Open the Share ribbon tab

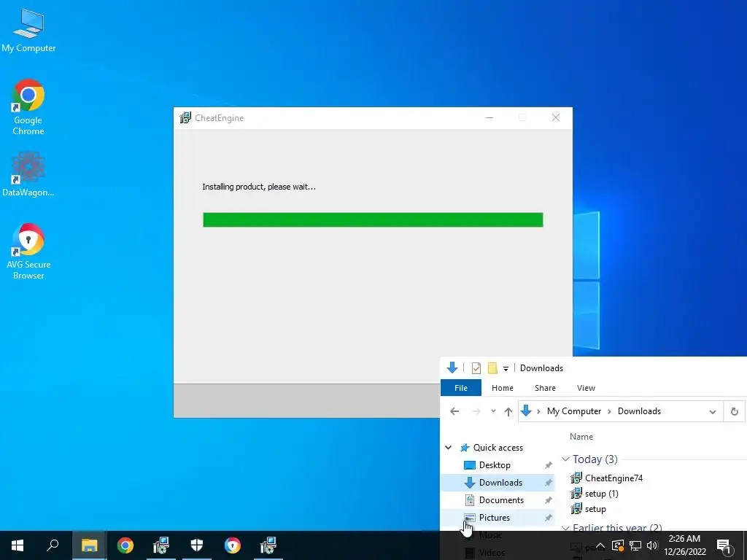[545, 388]
